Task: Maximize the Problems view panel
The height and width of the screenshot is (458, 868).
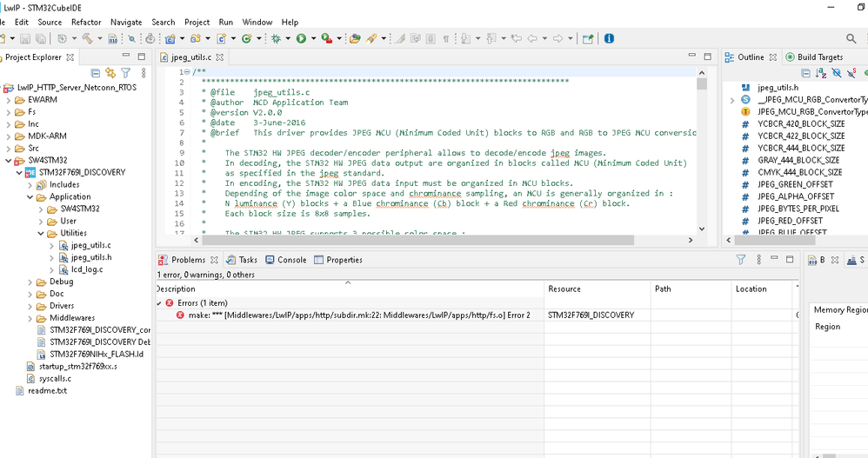Action: click(790, 259)
